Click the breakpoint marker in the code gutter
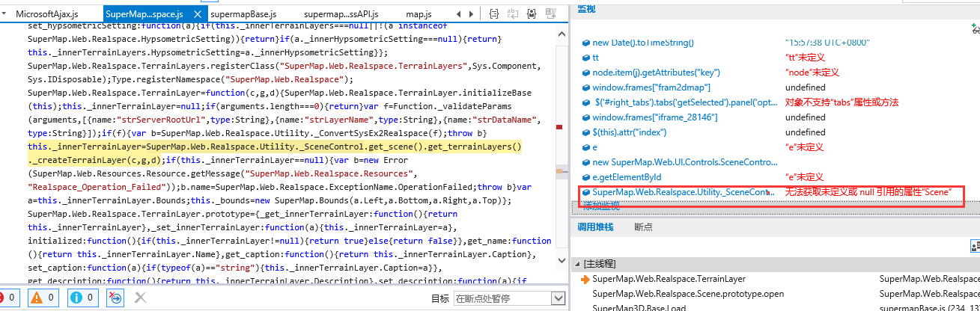The height and width of the screenshot is (311, 980). click(x=559, y=128)
